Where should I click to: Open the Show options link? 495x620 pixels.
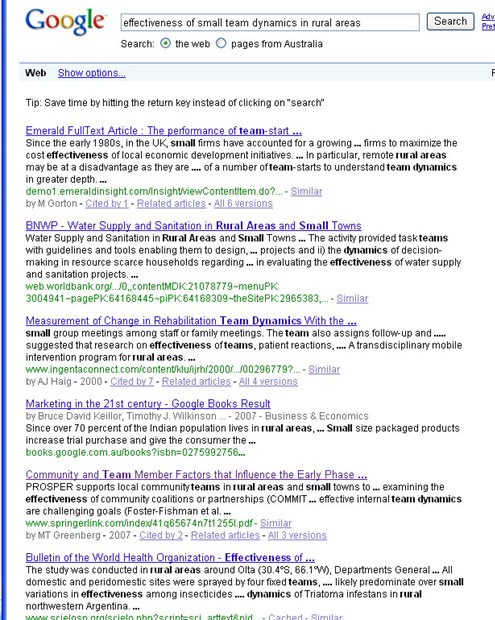91,73
